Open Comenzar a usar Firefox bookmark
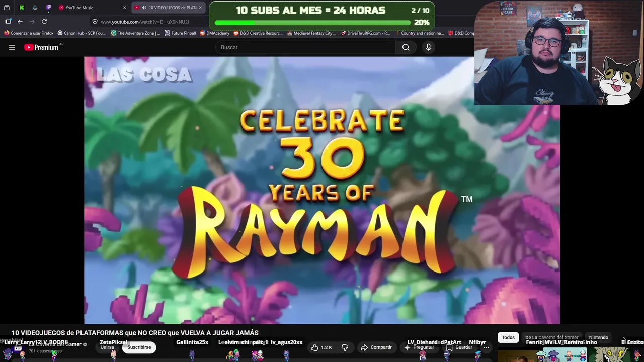 click(x=29, y=33)
